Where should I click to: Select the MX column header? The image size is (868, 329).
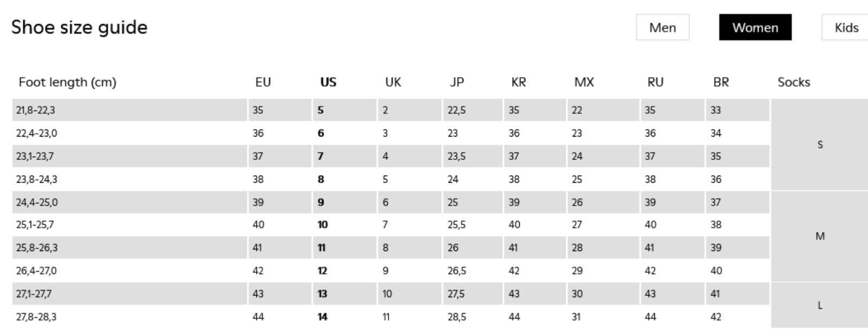click(584, 82)
